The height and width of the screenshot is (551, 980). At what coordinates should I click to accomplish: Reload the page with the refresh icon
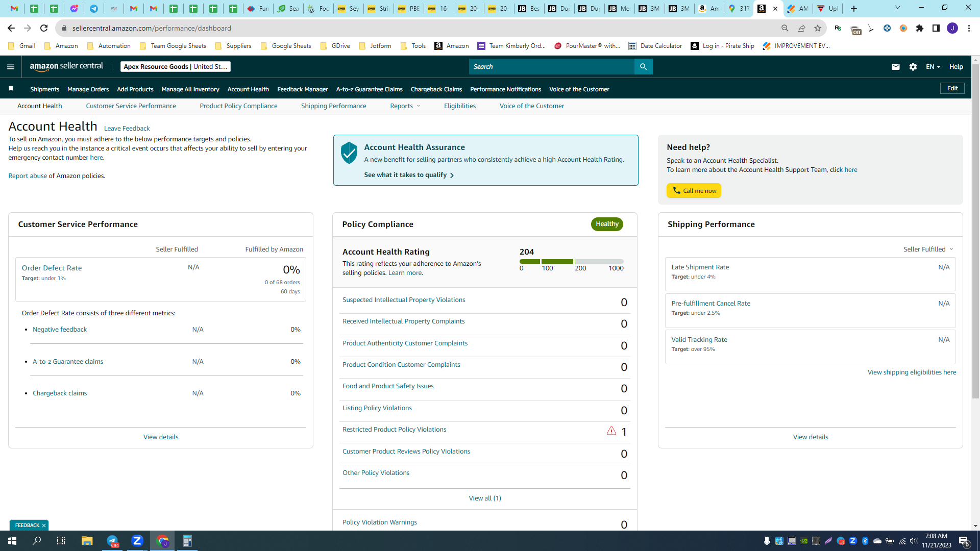[44, 28]
